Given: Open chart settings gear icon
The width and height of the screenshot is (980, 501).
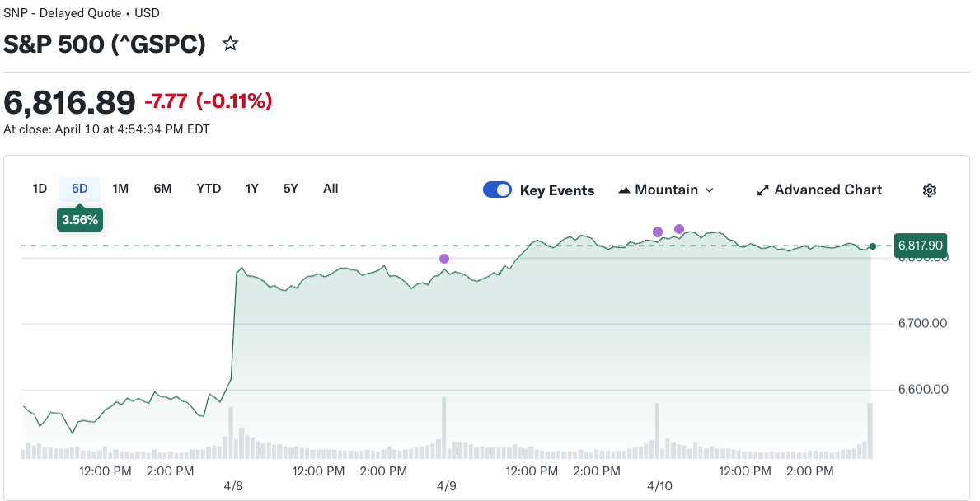Looking at the screenshot, I should (930, 190).
